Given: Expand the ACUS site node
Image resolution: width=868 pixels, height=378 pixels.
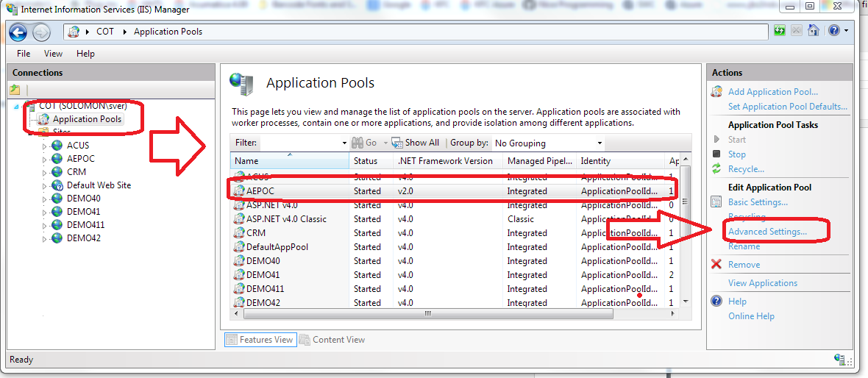Looking at the screenshot, I should coord(45,146).
